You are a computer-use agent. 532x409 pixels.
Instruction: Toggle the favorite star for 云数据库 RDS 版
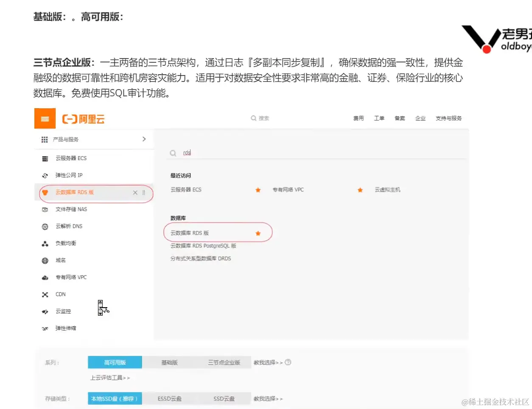tap(258, 233)
